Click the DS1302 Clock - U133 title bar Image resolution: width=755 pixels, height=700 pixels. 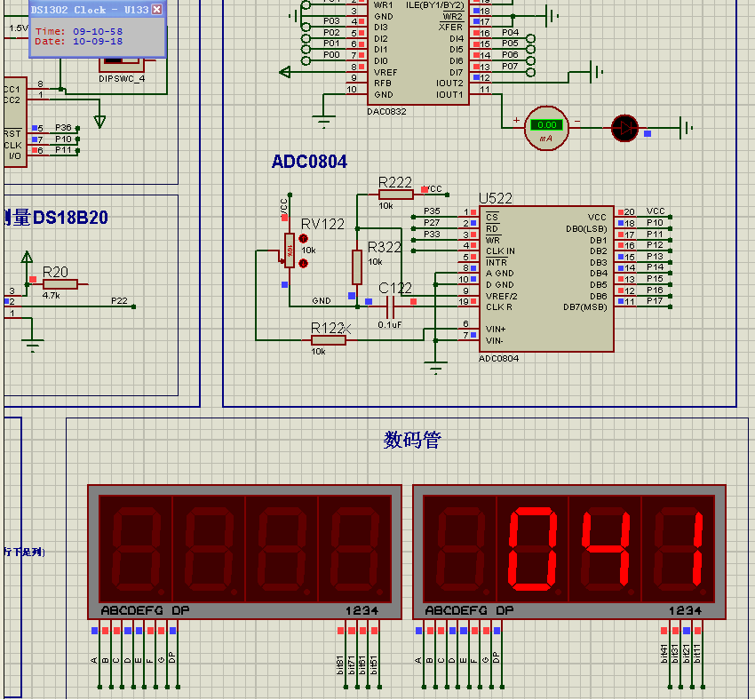(97, 10)
